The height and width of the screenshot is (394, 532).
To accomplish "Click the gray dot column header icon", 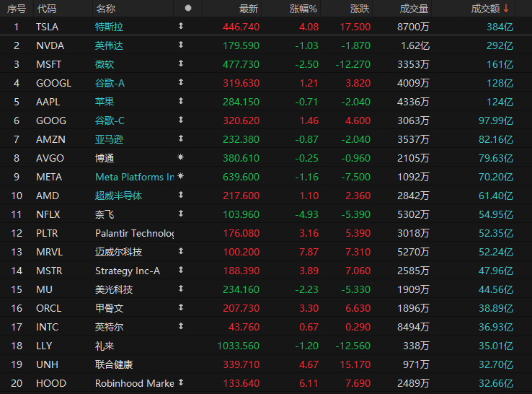I will [188, 8].
